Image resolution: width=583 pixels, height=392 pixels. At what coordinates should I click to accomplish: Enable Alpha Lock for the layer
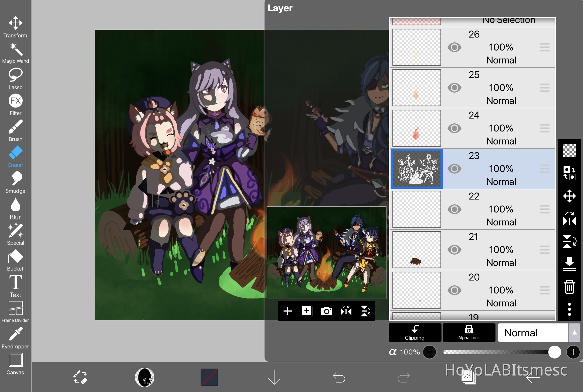(x=469, y=333)
